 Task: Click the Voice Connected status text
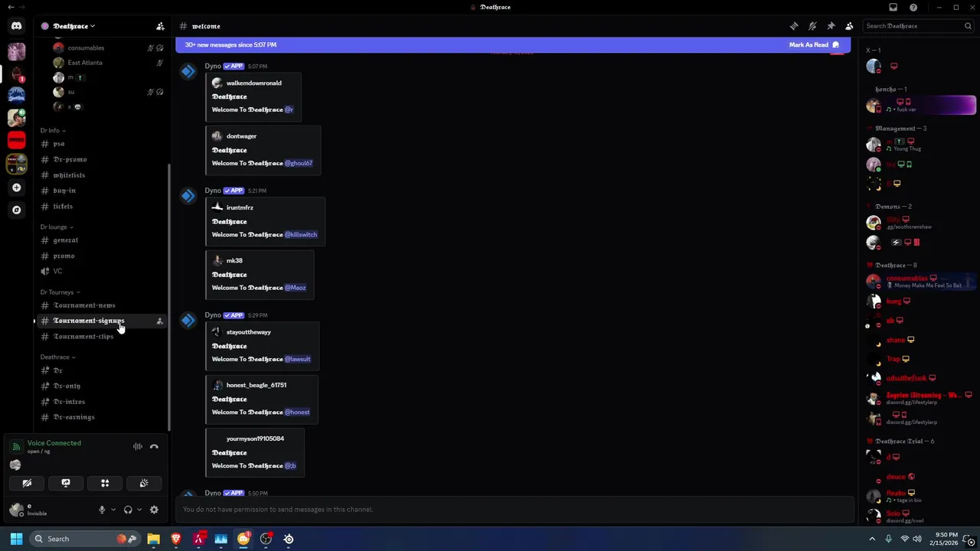coord(54,443)
